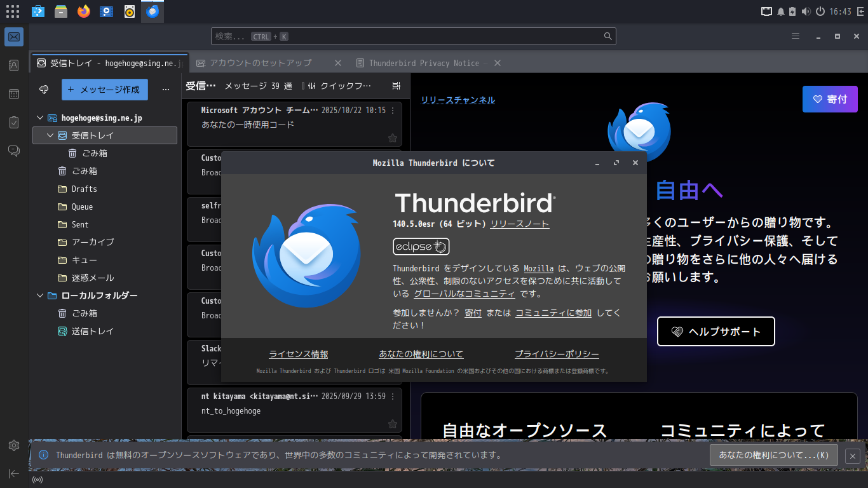Viewport: 868px width, 488px height.
Task: Close the アカウントのセットアップ tab
Action: pyautogui.click(x=338, y=63)
